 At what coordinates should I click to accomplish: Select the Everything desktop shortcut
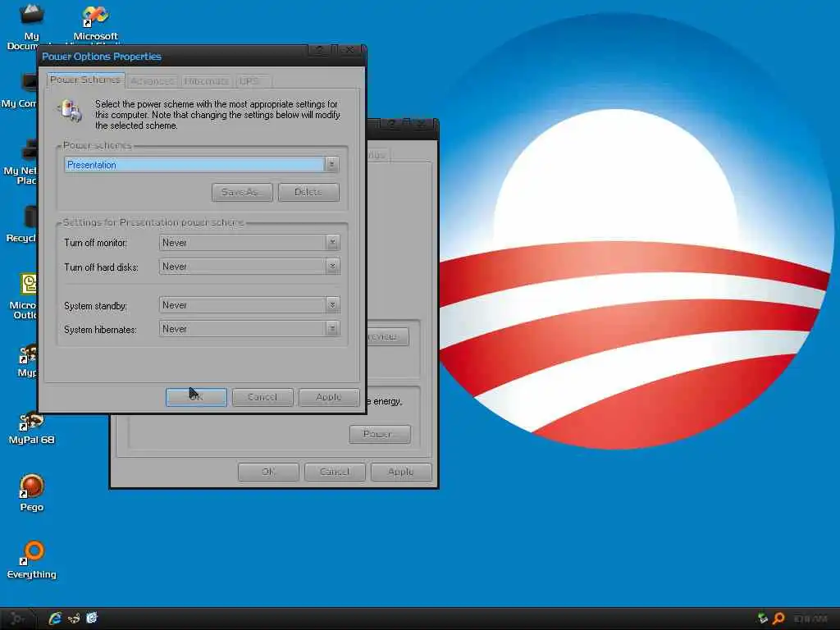click(31, 559)
